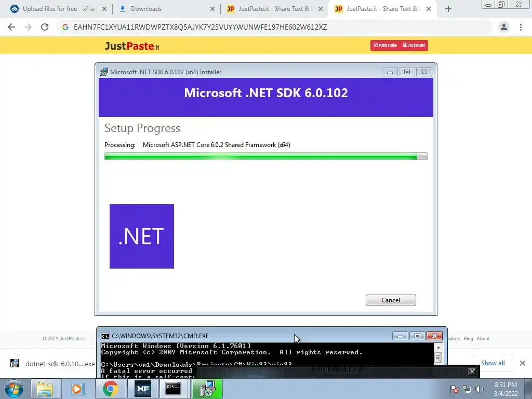Click the dotnet-sdk download file icon
Image resolution: width=532 pixels, height=399 pixels.
[14, 363]
